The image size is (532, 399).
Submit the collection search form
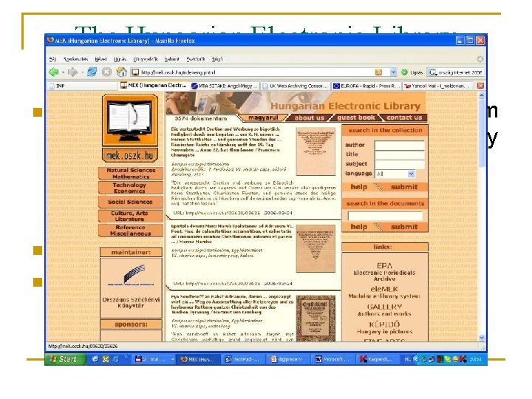click(x=404, y=187)
